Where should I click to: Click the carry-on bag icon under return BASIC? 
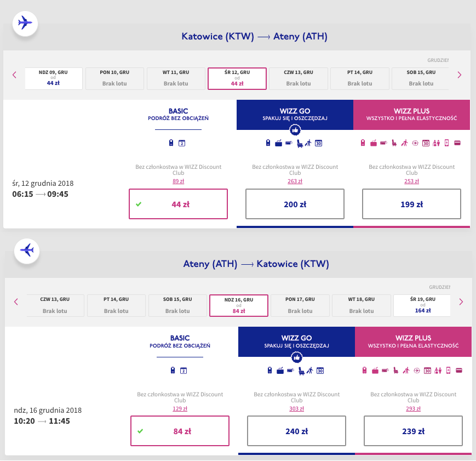tap(173, 370)
